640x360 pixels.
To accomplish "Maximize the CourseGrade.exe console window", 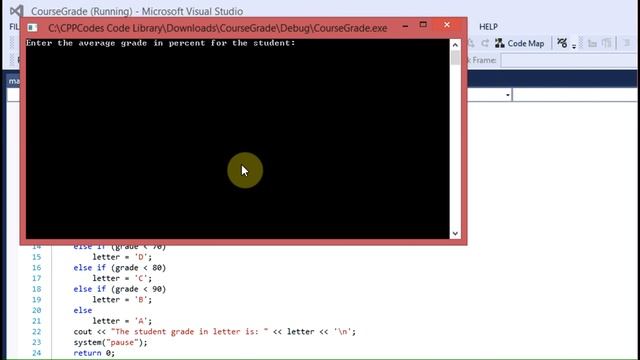I will pyautogui.click(x=423, y=25).
